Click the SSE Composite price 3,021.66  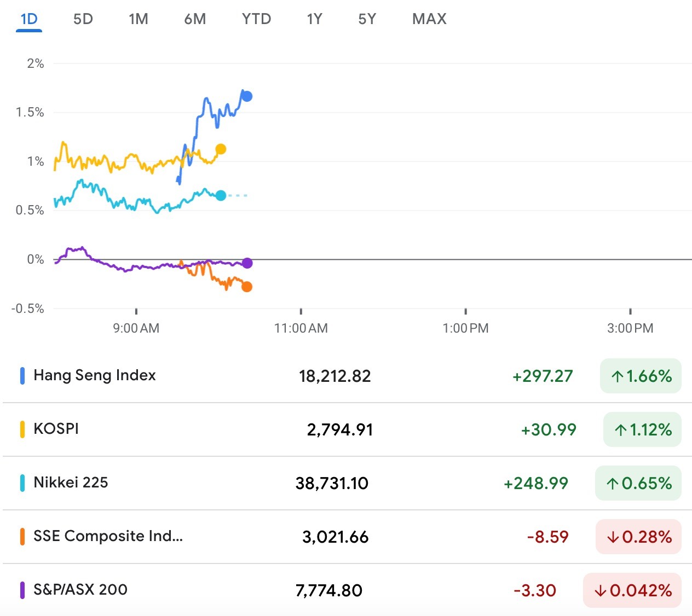coord(335,537)
